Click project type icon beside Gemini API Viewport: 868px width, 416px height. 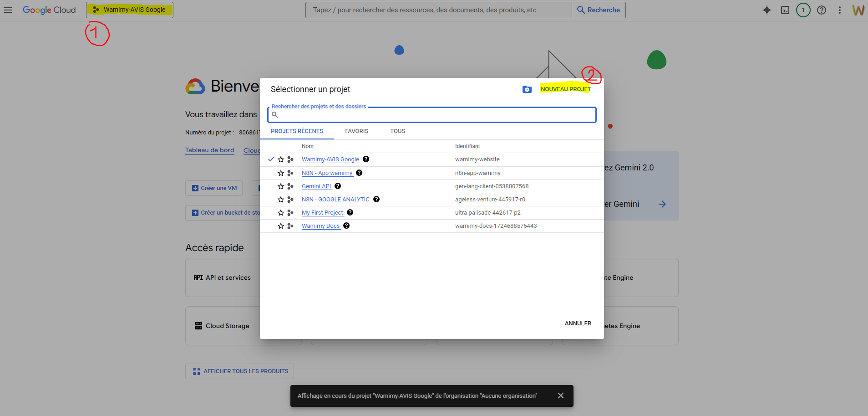(290, 186)
